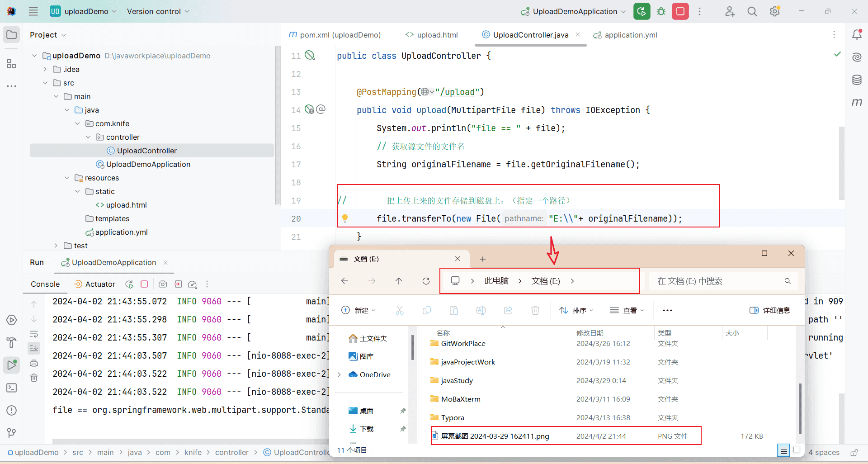This screenshot has height=464, width=868.
Task: Open the Project view mode dropdown
Action: [48, 35]
